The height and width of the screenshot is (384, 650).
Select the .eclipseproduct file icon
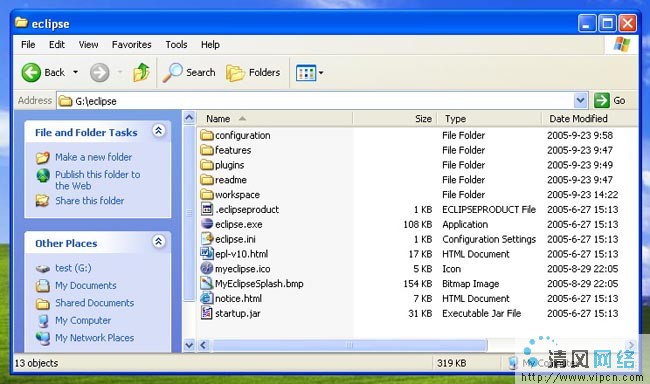[207, 209]
